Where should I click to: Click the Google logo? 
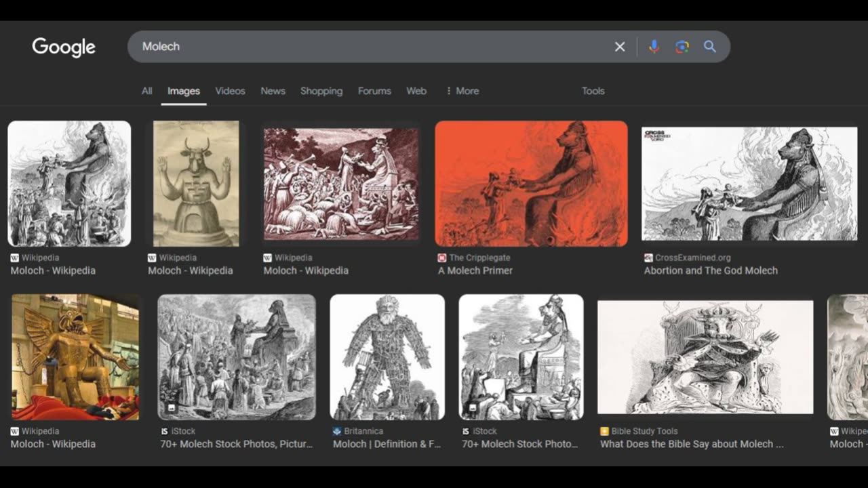click(64, 47)
